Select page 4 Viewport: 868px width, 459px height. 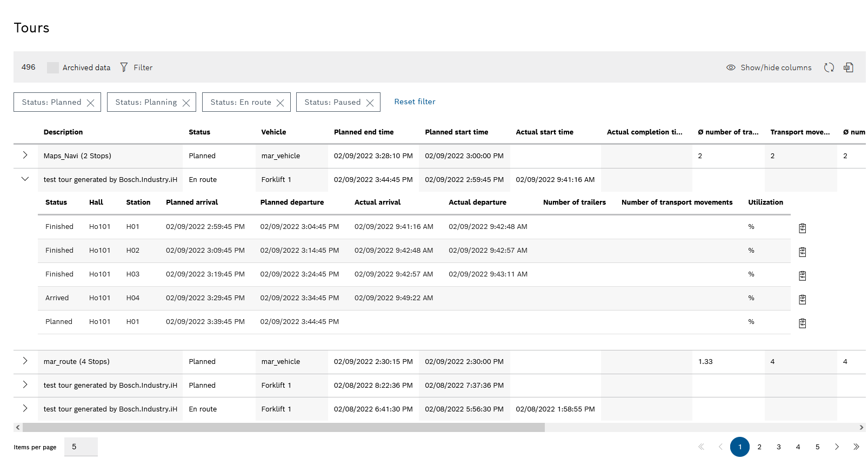tap(798, 447)
